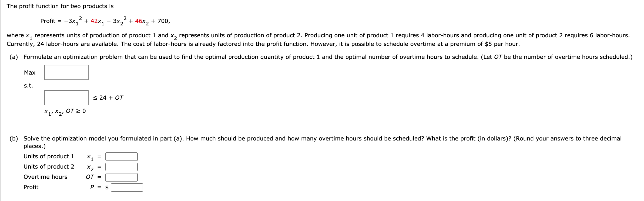Select the s.t. label under Max
Viewport: 644px width, 201px height.
[x=28, y=86]
